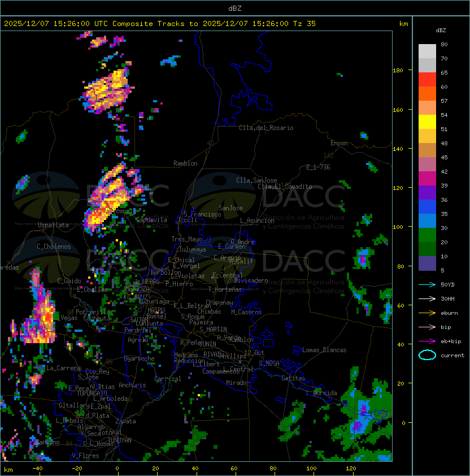Click the L_Asuncion place label

coord(257,220)
